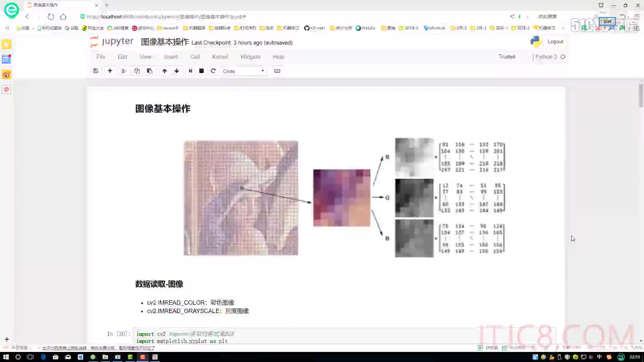Open the Cell menu

tap(195, 57)
